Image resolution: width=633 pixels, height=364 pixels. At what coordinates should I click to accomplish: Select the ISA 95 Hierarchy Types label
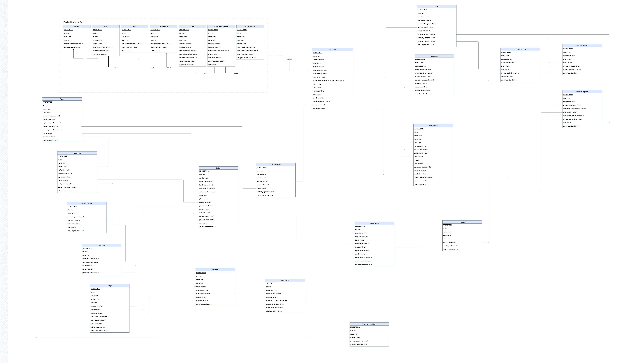pos(74,22)
